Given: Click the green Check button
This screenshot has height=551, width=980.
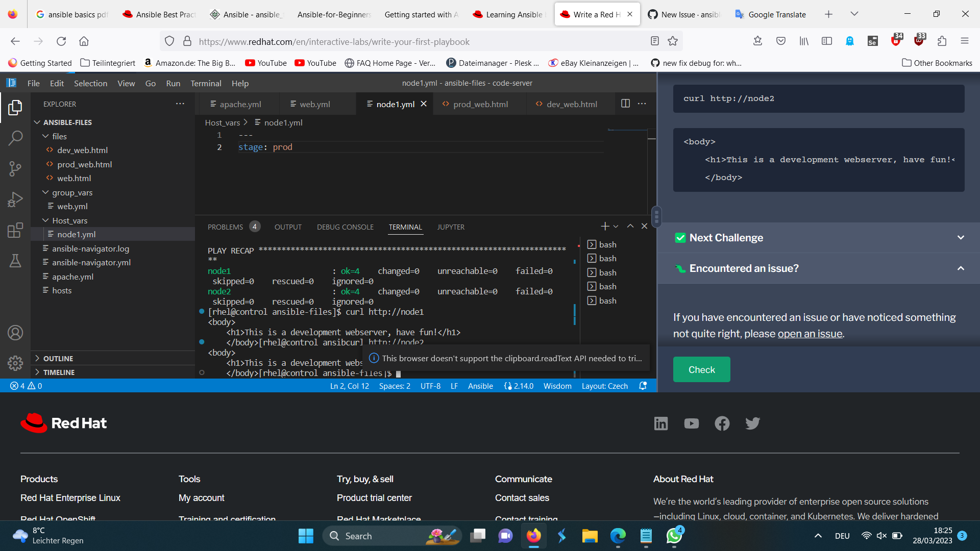Looking at the screenshot, I should pyautogui.click(x=701, y=369).
